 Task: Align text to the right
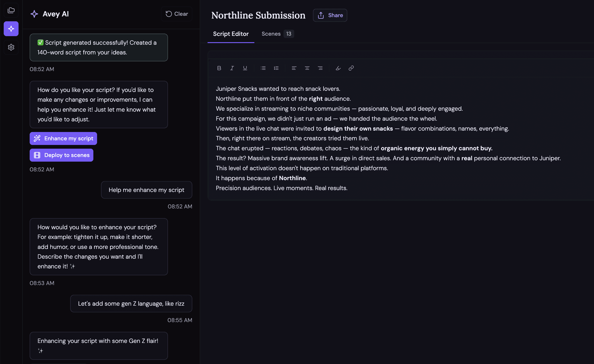320,68
